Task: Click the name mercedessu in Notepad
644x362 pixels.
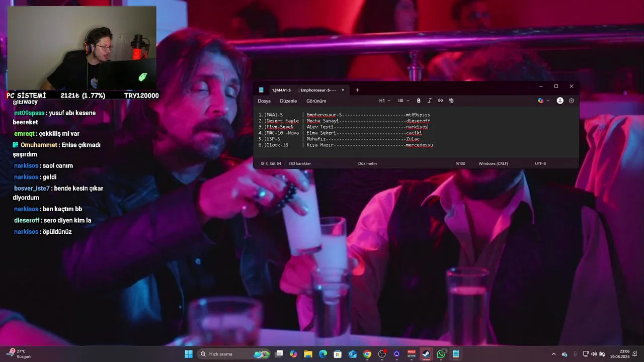Action: [420, 145]
